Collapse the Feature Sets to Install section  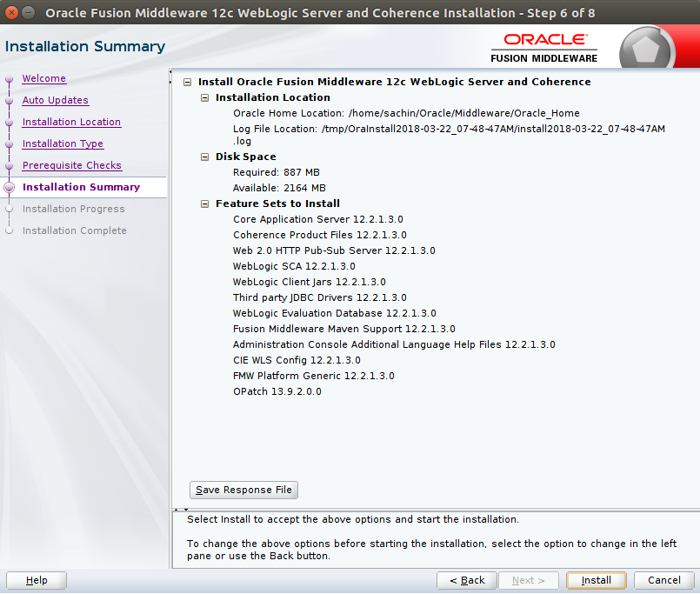(204, 204)
